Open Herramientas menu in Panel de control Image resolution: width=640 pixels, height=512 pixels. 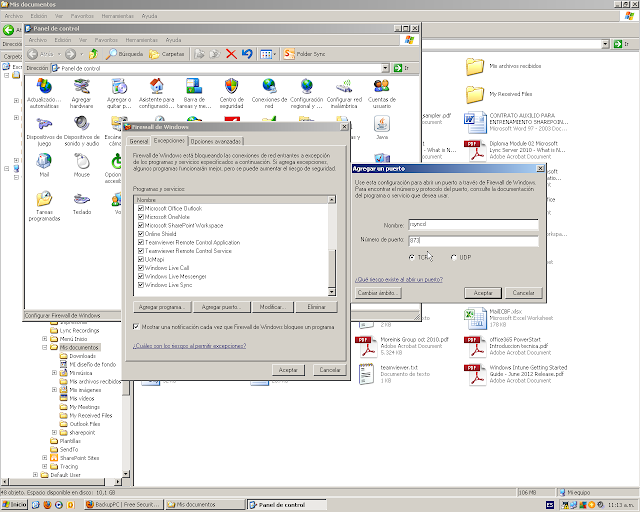tap(141, 40)
